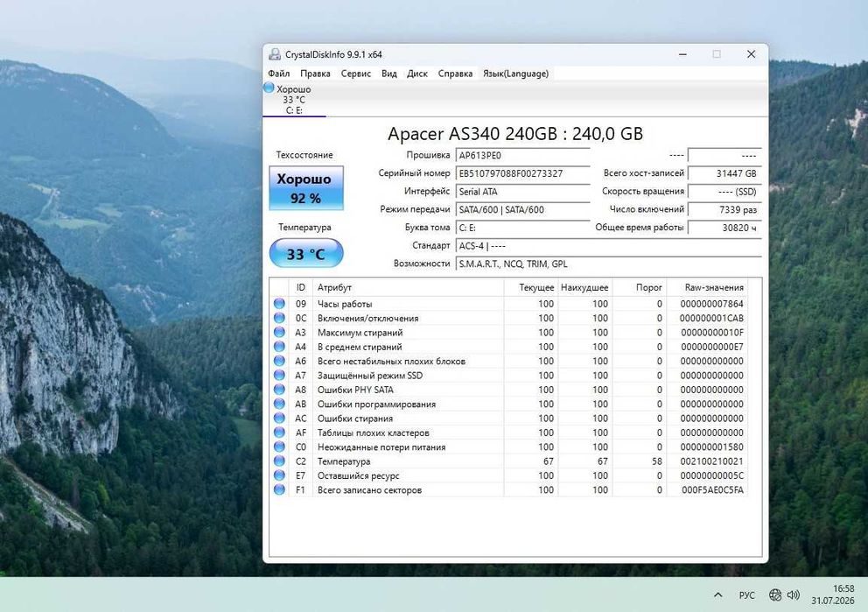
Task: Click the status orb of row 0C Включения/отключения
Action: [x=279, y=318]
